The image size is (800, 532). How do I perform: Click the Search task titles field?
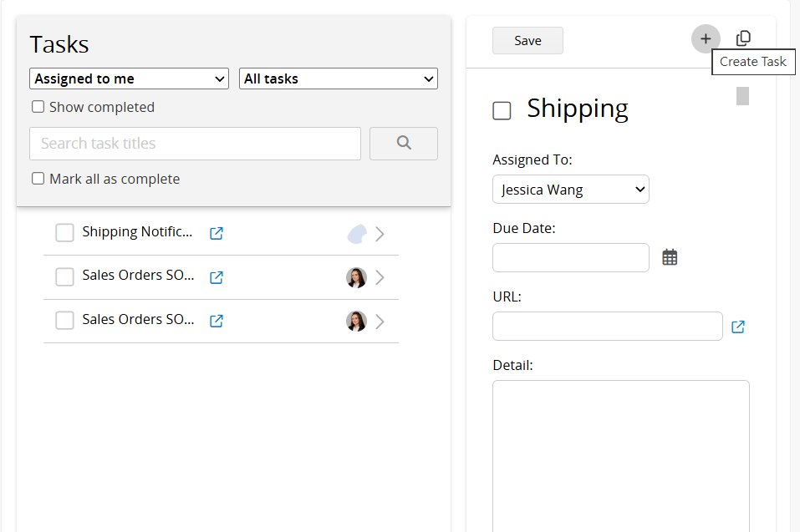pyautogui.click(x=195, y=144)
